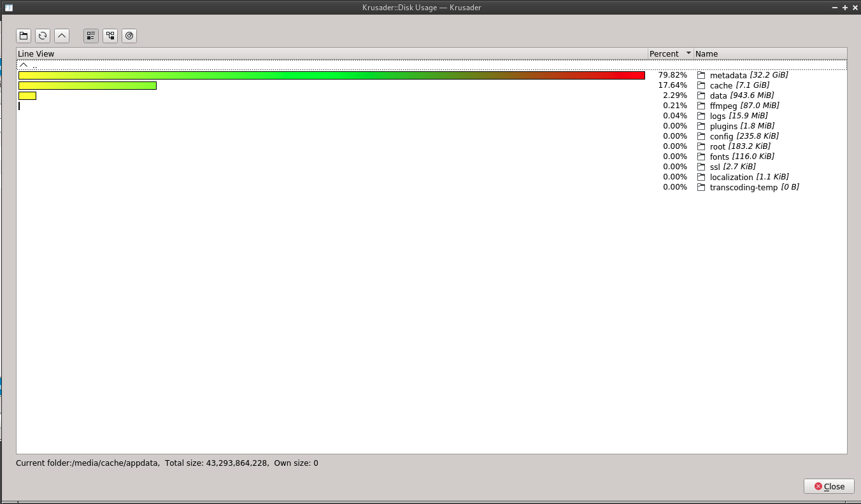Viewport: 861px width, 504px height.
Task: Sort by the Line View column header
Action: click(332, 54)
